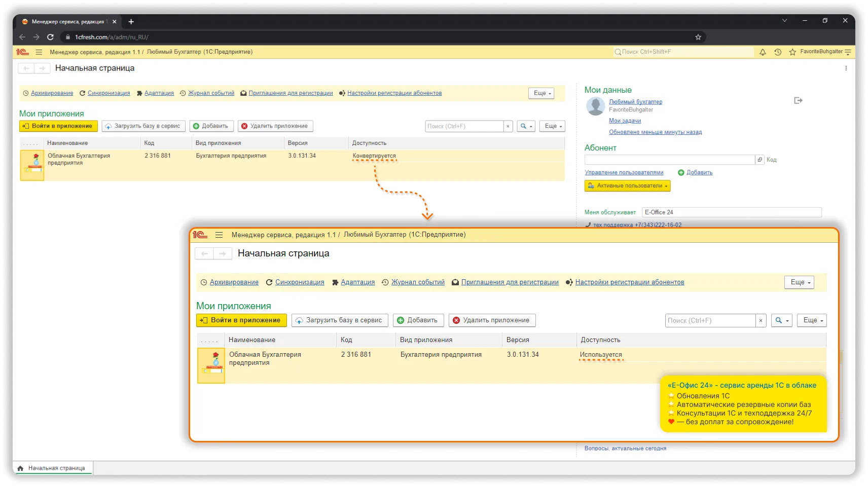
Task: Focus the Абонент input field
Action: pos(670,160)
